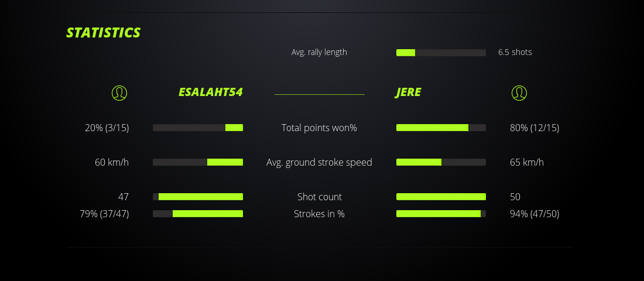Click the Strokes in % label
Screen dimensions: 644x281
(x=319, y=214)
